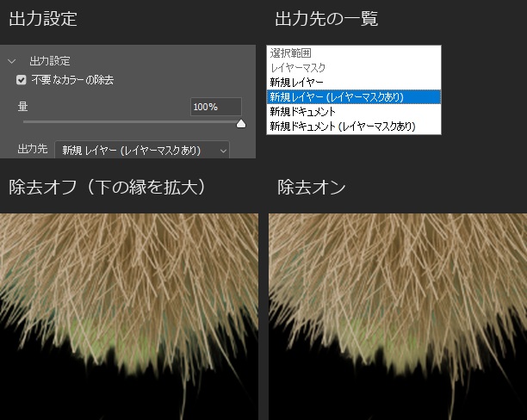
Task: Click the 除去オフ preview image
Action: click(129, 317)
